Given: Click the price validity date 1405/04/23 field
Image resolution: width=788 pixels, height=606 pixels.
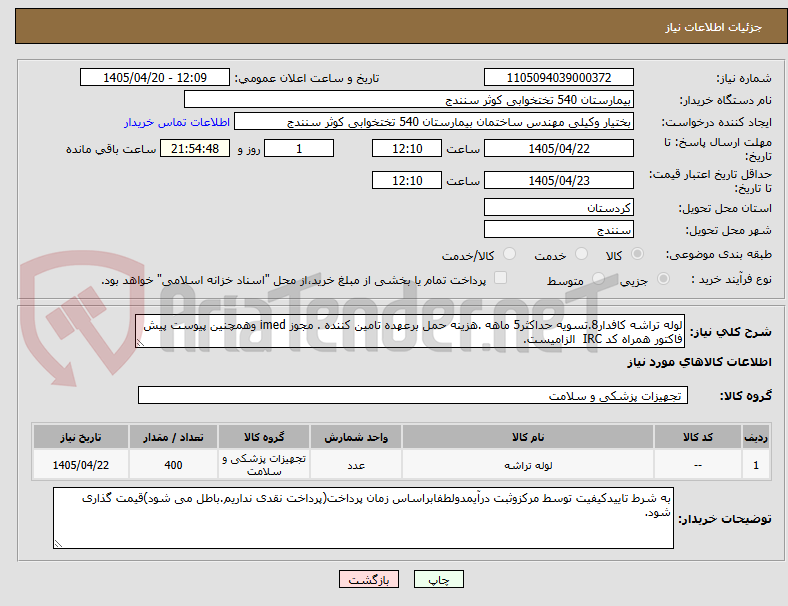Looking at the screenshot, I should (x=558, y=180).
